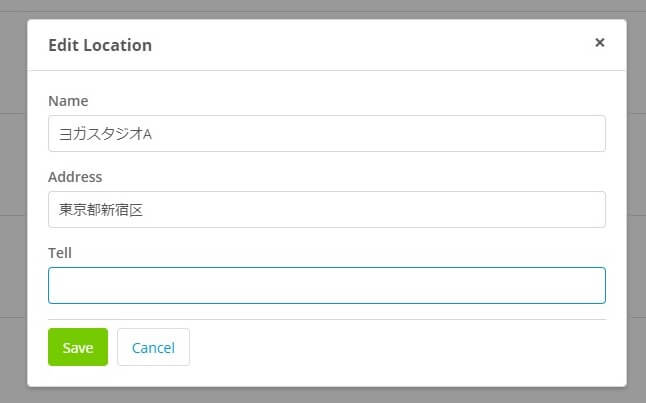This screenshot has width=646, height=403.
Task: Click the Tell field label
Action: click(x=60, y=253)
